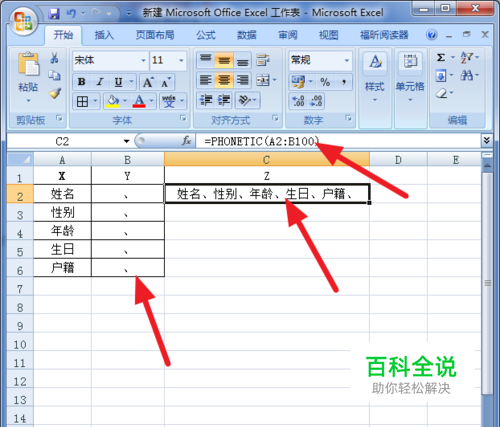This screenshot has width=500, height=427.
Task: Decrease font size with small A
Action: (166, 82)
